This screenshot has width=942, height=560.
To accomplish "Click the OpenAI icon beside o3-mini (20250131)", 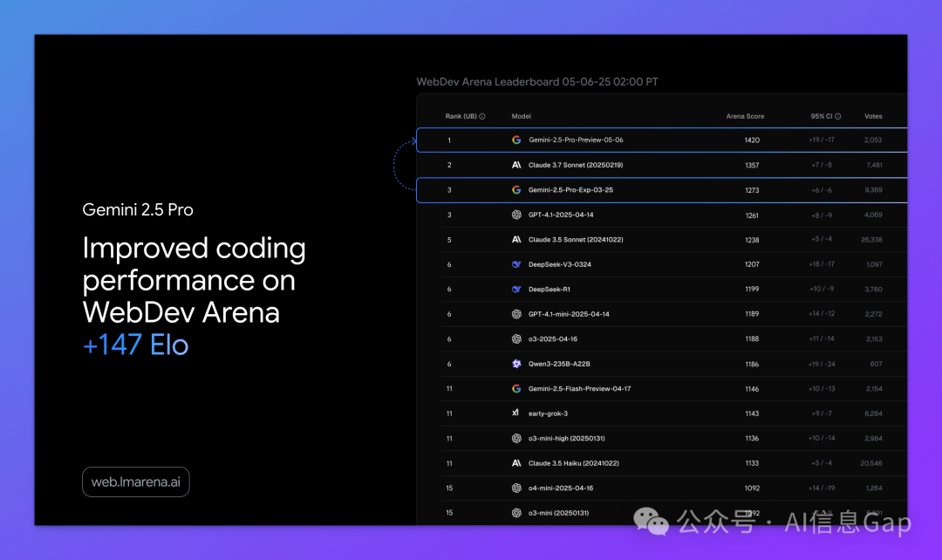I will click(516, 513).
